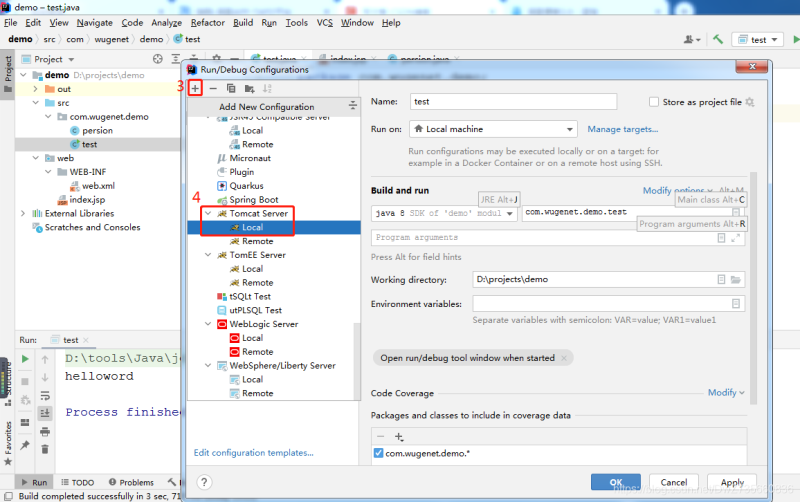This screenshot has height=502, width=800.
Task: Select the persion class in Project tree
Action: [97, 131]
